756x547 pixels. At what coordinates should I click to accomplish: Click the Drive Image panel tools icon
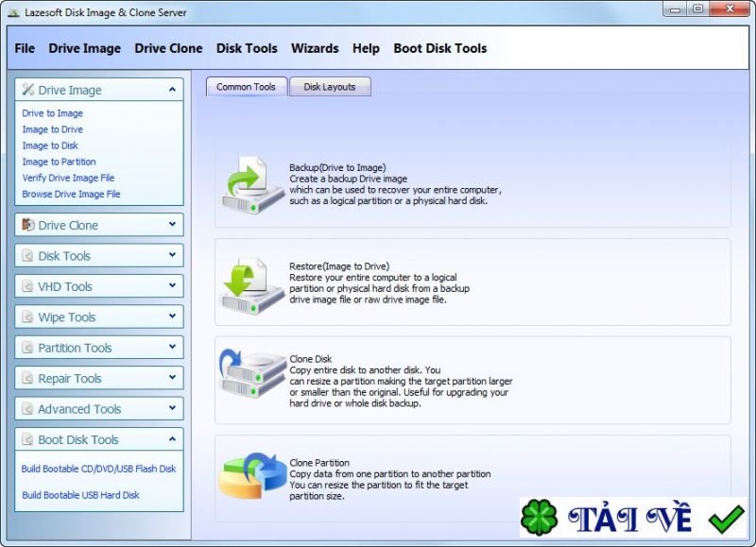tap(28, 90)
